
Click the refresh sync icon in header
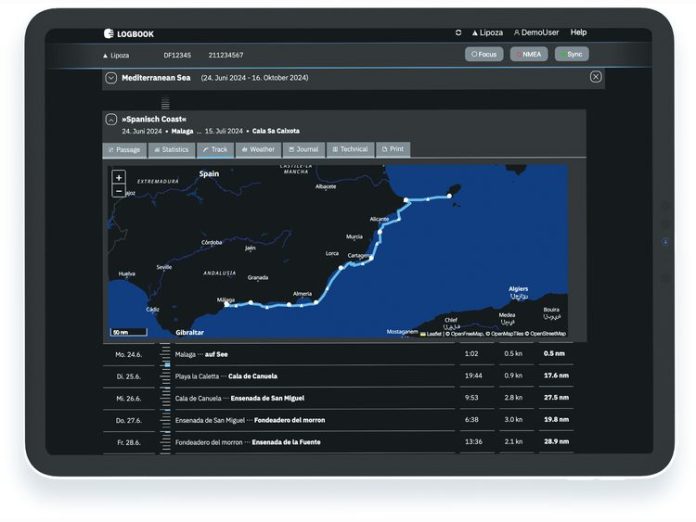tap(459, 32)
